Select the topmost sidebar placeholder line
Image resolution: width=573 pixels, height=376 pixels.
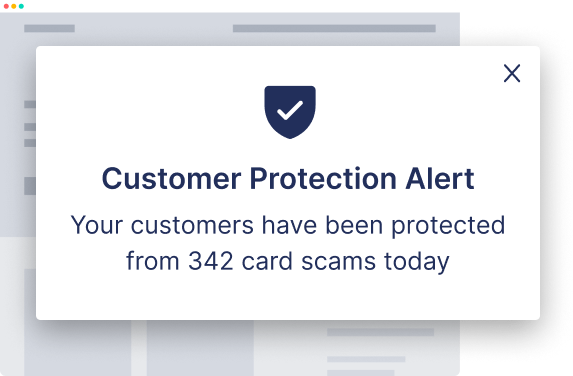pos(30,105)
